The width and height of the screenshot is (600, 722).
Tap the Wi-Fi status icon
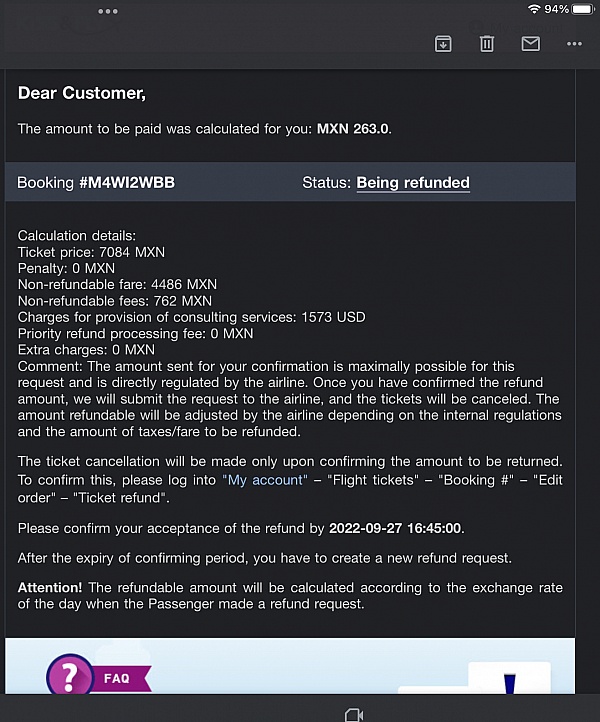pos(534,9)
